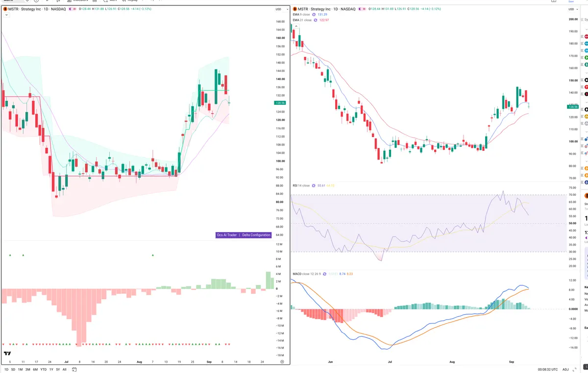
Task: Select the 1Y date range
Action: (x=51, y=370)
